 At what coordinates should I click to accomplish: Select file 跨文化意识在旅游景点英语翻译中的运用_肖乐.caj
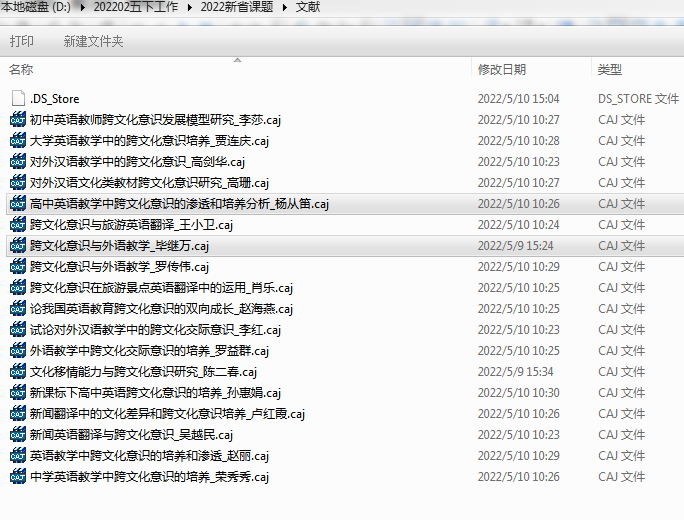point(161,287)
